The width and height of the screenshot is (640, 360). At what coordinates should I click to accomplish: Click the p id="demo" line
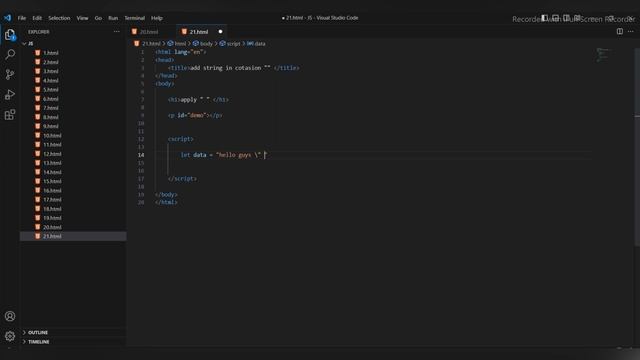195,116
